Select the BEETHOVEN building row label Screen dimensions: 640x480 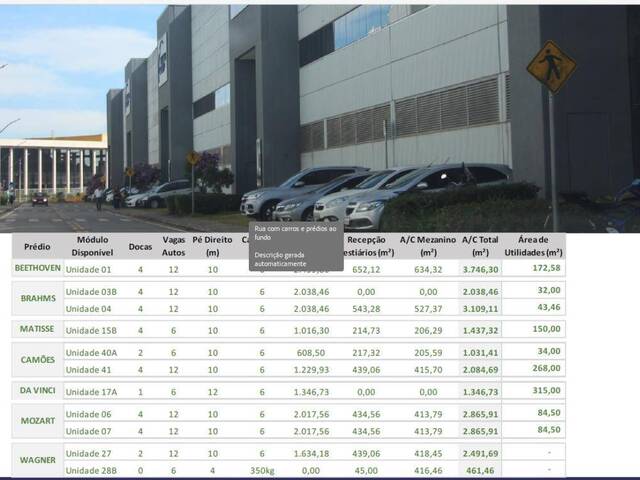[x=37, y=269]
